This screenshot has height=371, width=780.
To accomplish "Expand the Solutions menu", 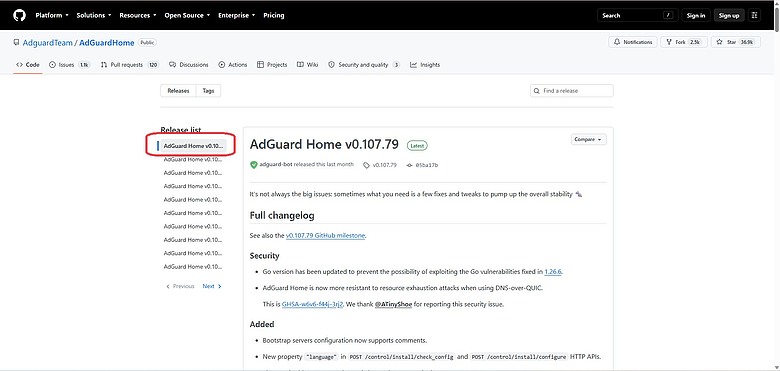I will pyautogui.click(x=94, y=15).
